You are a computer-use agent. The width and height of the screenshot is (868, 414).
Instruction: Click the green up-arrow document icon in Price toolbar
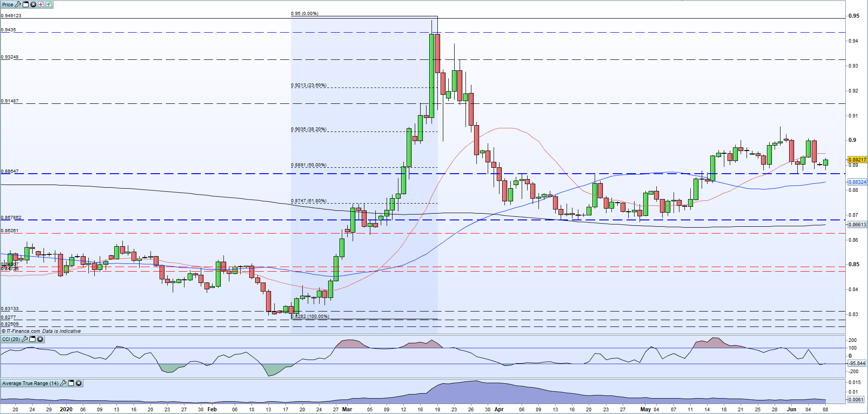(x=48, y=4)
